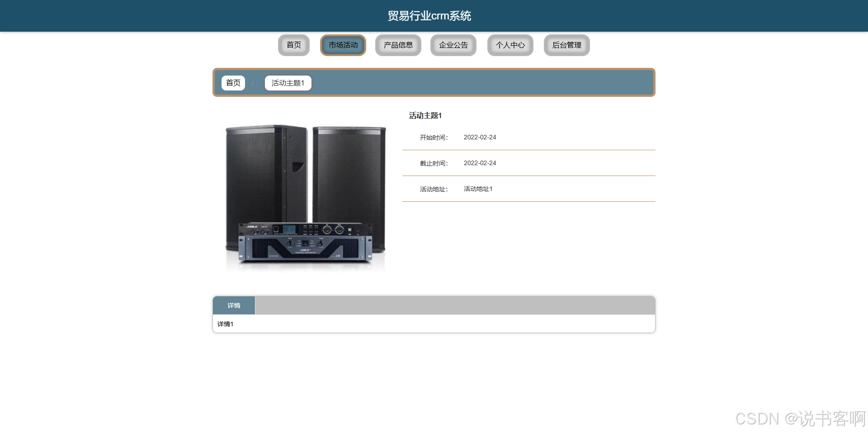The image size is (868, 433).
Task: Open the 个人中心 menu item
Action: (510, 45)
